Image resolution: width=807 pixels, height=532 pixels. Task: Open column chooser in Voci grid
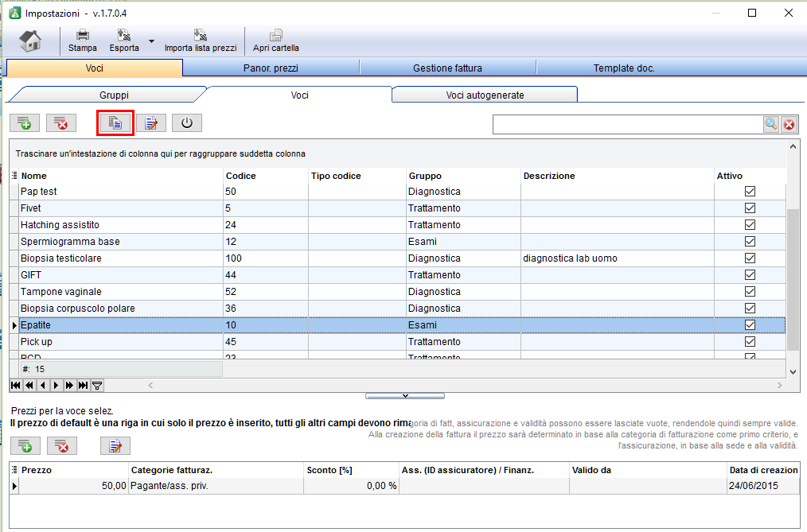[x=14, y=175]
